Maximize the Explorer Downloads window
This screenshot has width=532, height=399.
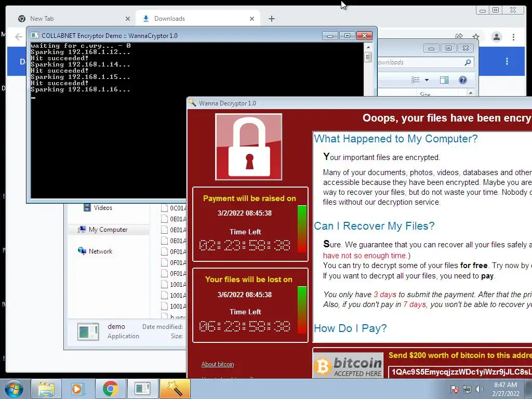coord(448,48)
